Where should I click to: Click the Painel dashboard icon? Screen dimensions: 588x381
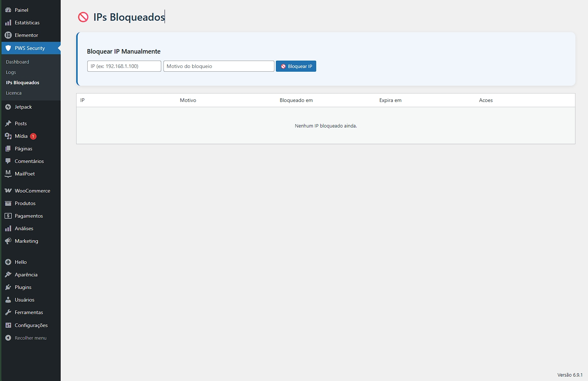click(8, 10)
